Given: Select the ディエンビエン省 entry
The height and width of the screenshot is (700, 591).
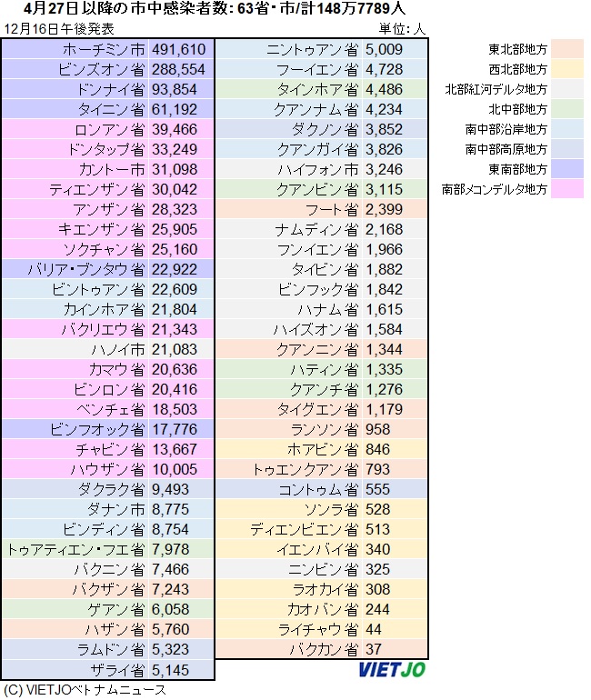Looking at the screenshot, I should [304, 529].
